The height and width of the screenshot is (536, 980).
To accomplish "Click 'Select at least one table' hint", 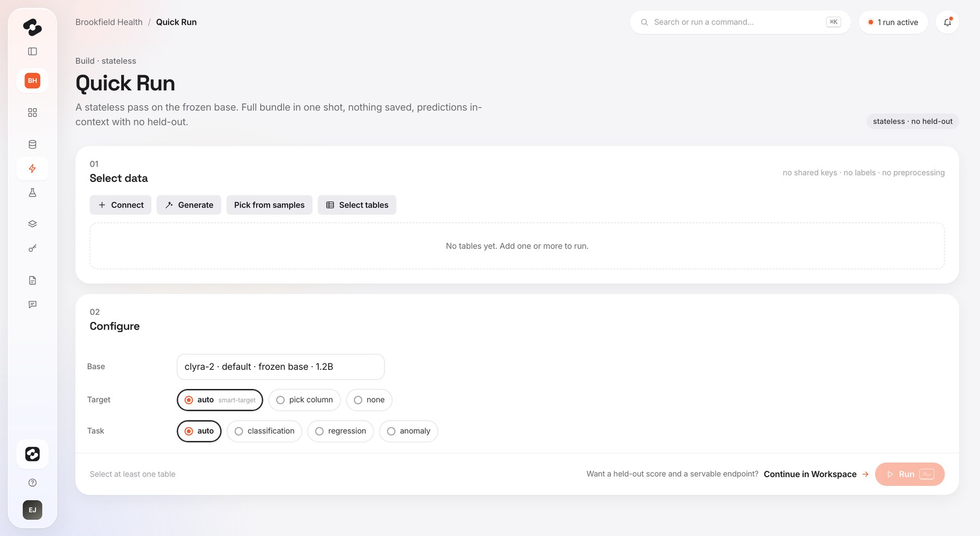I will (x=132, y=474).
